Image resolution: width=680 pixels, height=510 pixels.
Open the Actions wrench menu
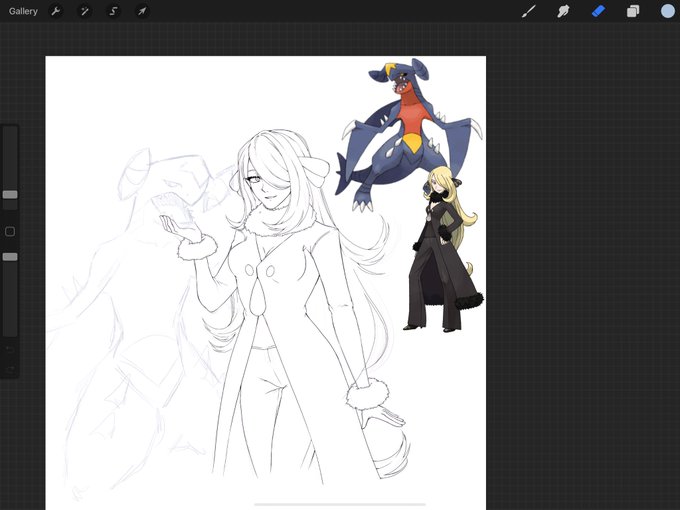point(56,11)
